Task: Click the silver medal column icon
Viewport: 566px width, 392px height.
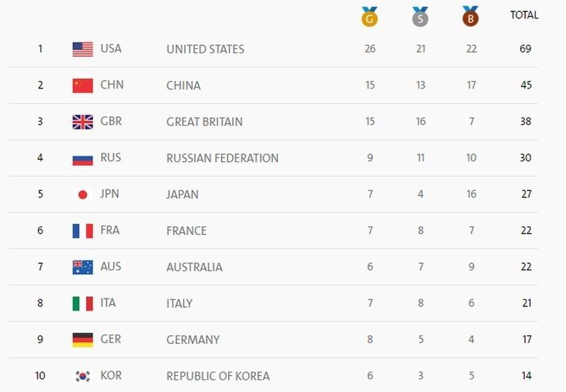Action: point(420,17)
